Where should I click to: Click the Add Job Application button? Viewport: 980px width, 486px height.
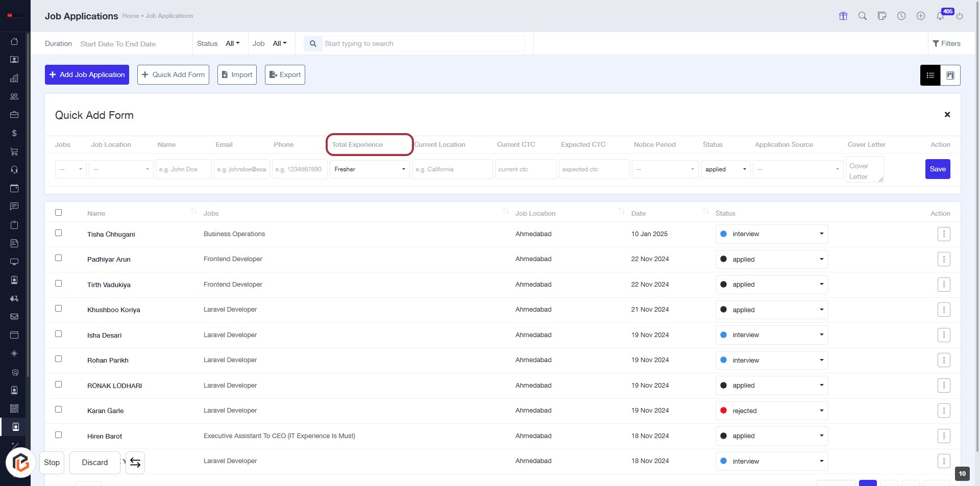pyautogui.click(x=87, y=75)
